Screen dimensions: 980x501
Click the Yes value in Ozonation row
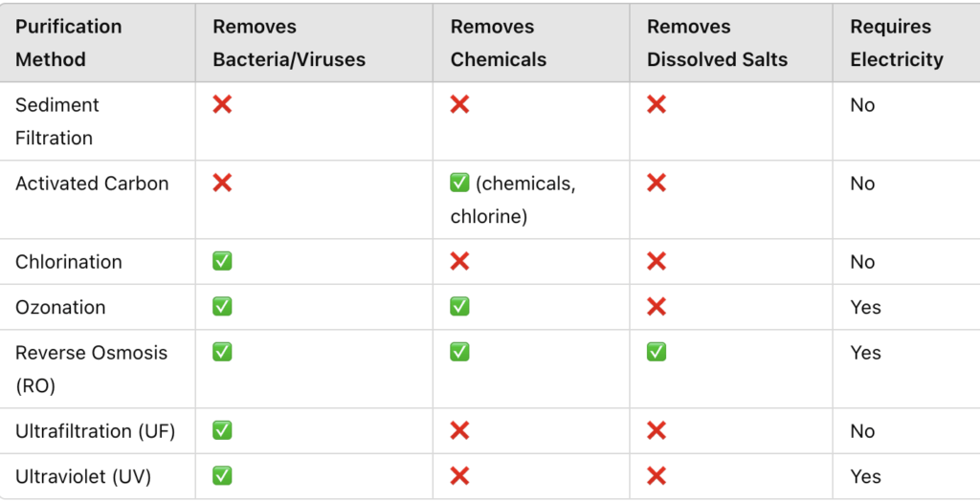[865, 307]
